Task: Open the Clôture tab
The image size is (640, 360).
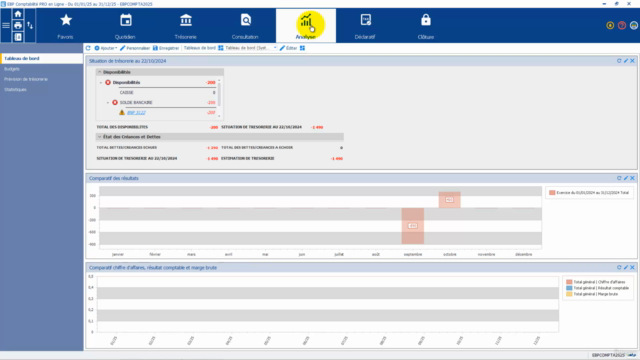Action: coord(426,26)
